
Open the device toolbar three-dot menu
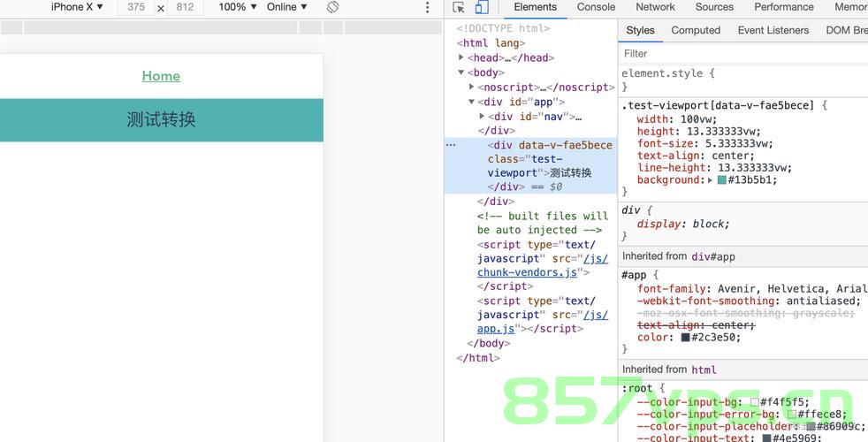pos(427,7)
